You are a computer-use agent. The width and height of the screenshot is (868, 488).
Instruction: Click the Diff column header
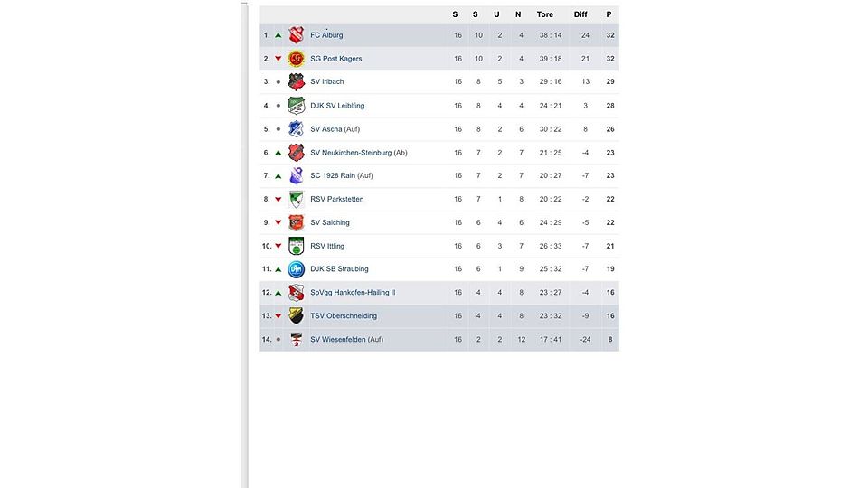pyautogui.click(x=580, y=14)
